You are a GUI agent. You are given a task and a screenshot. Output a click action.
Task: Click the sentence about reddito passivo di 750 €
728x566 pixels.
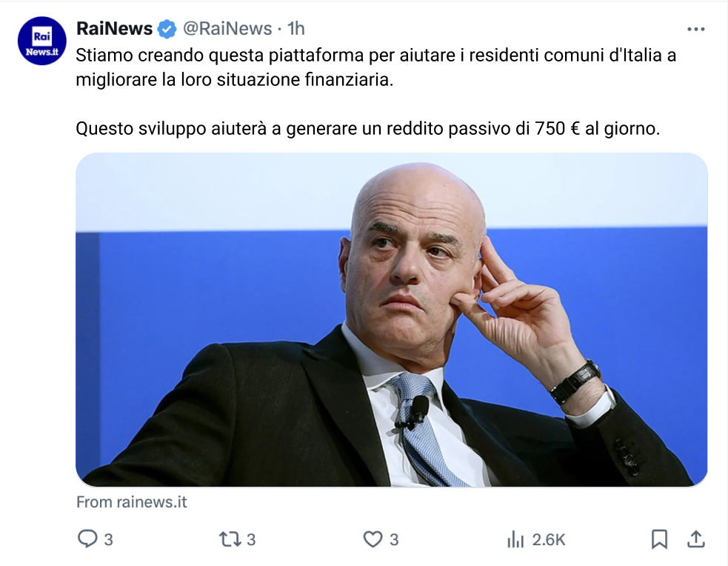[x=368, y=129]
